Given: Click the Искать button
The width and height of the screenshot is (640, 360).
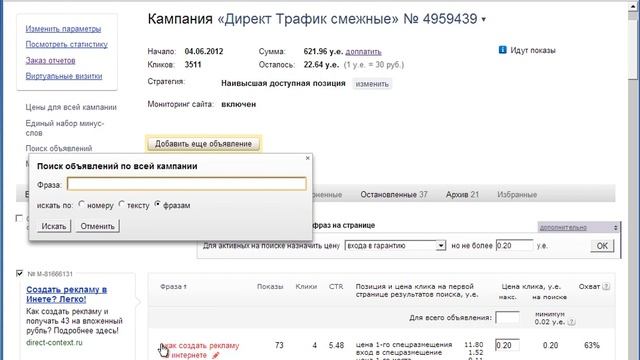Looking at the screenshot, I should coord(54,226).
